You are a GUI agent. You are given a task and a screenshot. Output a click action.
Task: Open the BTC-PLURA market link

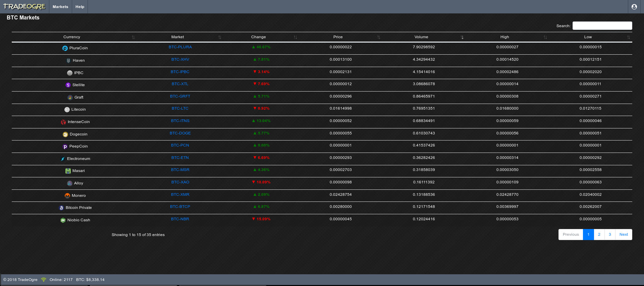pos(180,47)
